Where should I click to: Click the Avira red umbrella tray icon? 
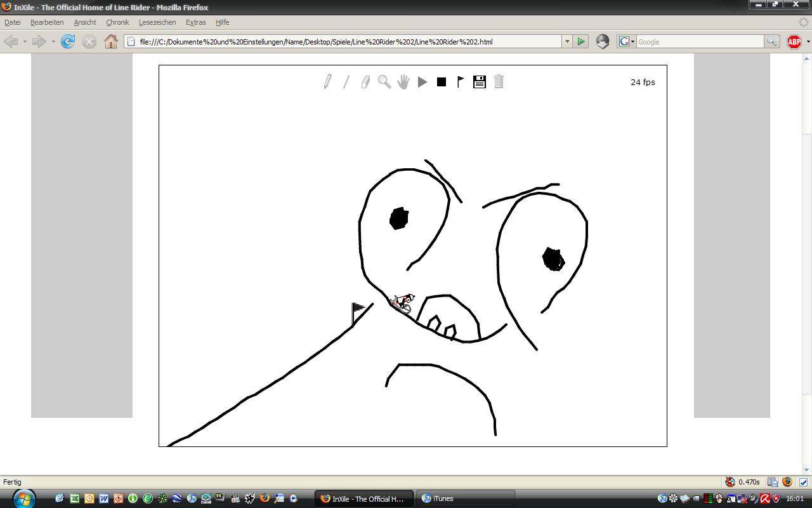pyautogui.click(x=765, y=498)
